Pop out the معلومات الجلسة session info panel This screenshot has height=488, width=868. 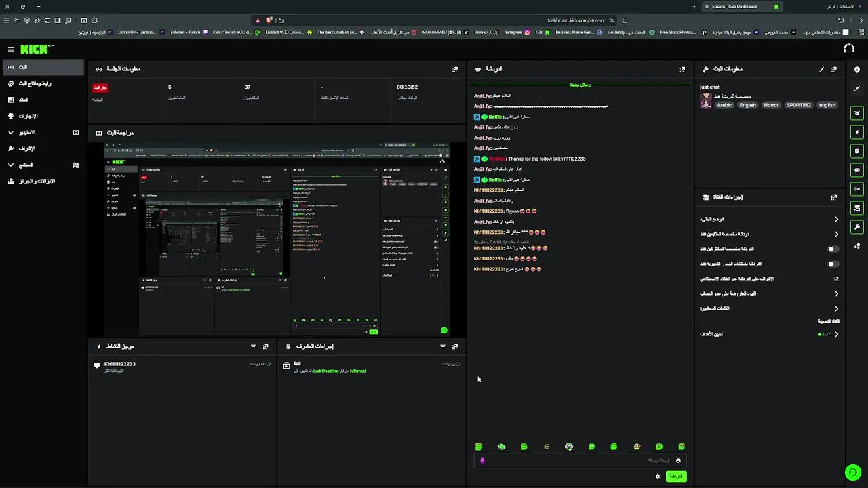click(x=455, y=69)
